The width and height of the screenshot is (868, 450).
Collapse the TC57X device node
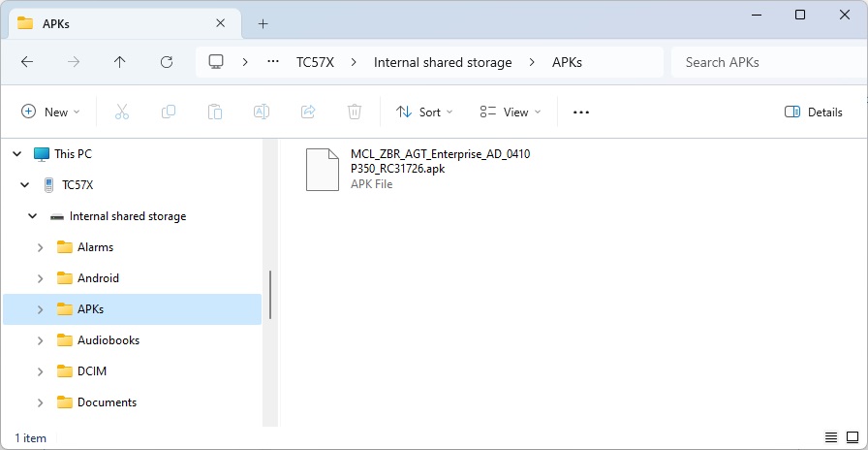25,185
